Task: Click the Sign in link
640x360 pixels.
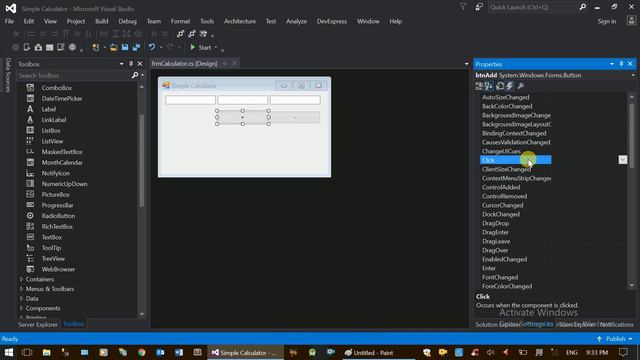Action: (607, 21)
